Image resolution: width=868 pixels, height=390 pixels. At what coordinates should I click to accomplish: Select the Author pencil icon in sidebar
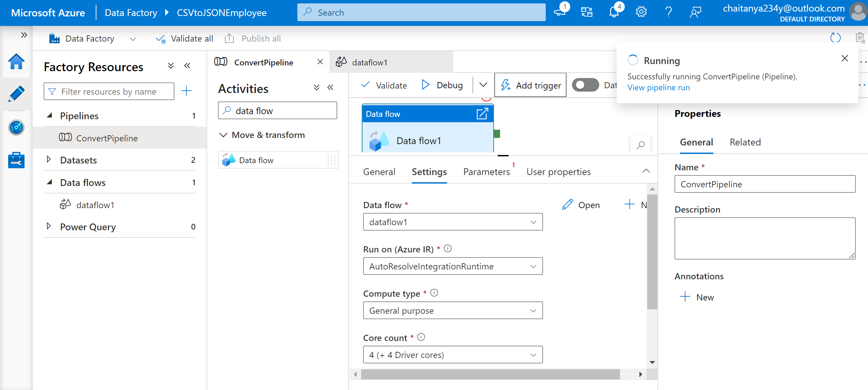click(16, 94)
